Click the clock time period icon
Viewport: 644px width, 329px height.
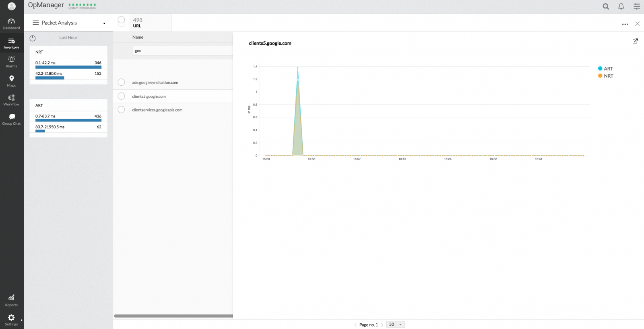tap(33, 38)
